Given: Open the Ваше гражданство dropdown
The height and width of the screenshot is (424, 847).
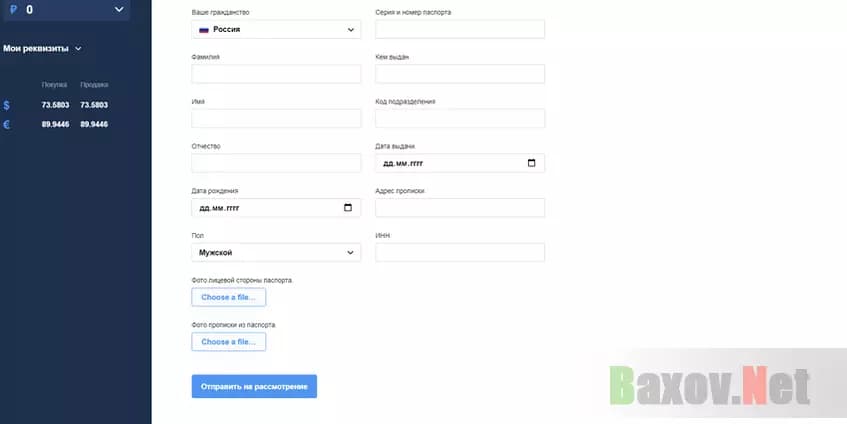Looking at the screenshot, I should pyautogui.click(x=276, y=30).
